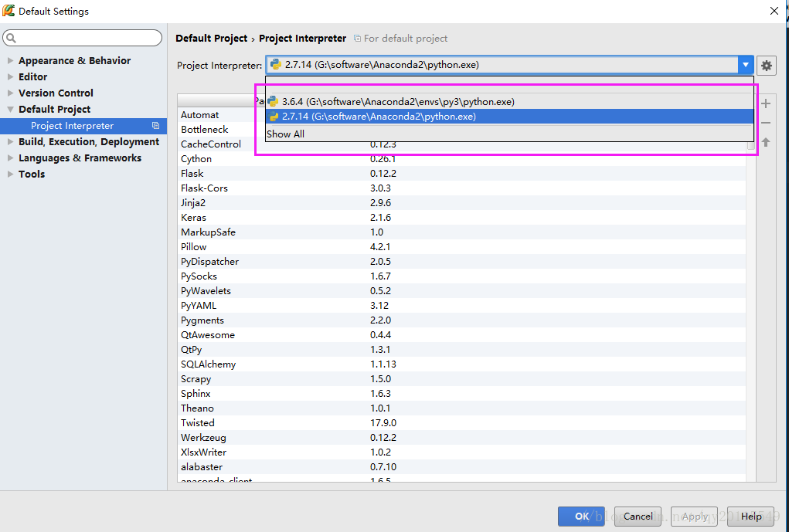This screenshot has width=789, height=532.
Task: Add a package with the plus icon
Action: tap(766, 103)
